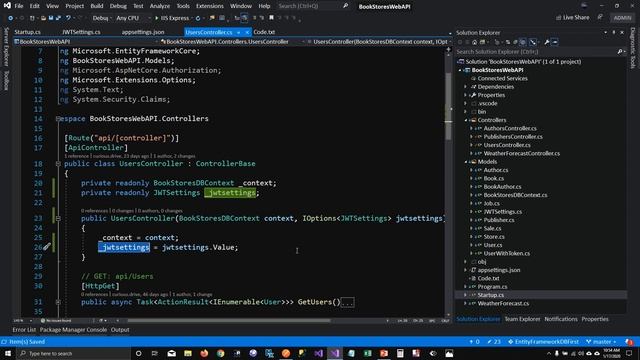The image size is (640, 360).
Task: Select appsettings.json in Solution Explorer
Action: [499, 270]
